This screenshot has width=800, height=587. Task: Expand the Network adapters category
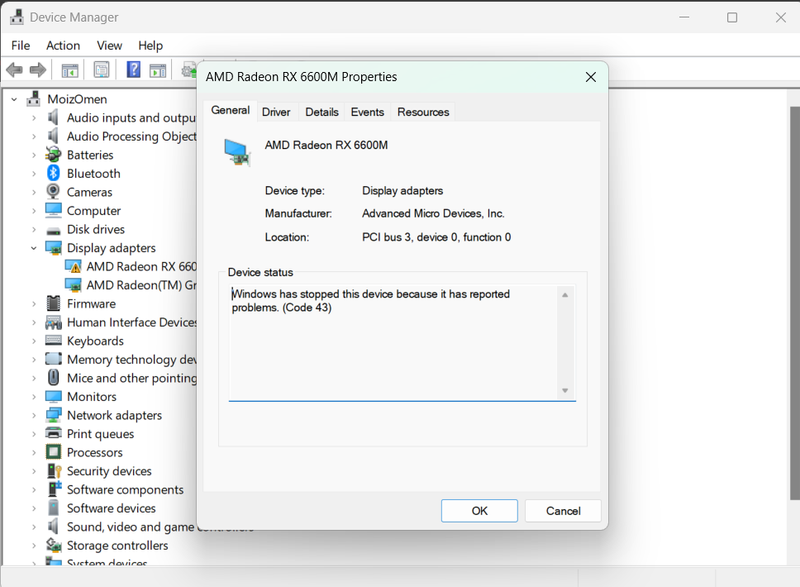point(34,415)
